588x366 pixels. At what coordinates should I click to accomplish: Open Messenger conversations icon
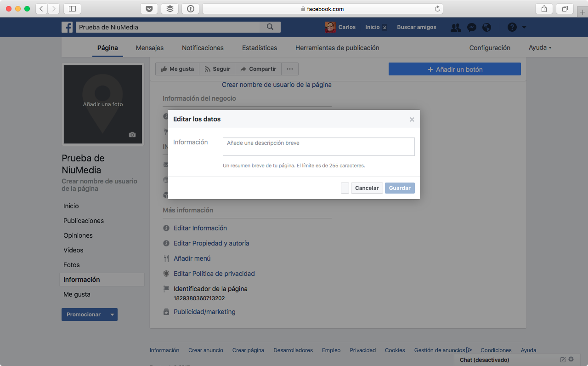coord(471,28)
